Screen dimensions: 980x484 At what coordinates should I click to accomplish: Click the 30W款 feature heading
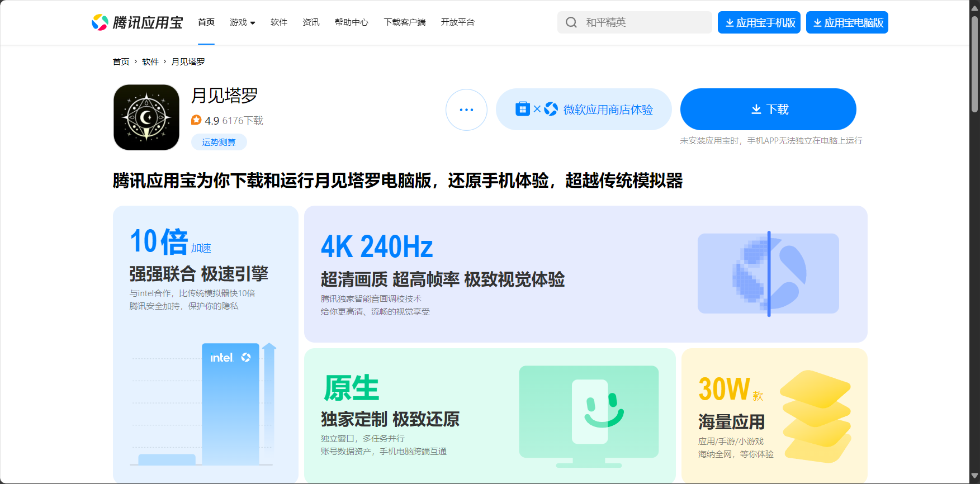(731, 389)
